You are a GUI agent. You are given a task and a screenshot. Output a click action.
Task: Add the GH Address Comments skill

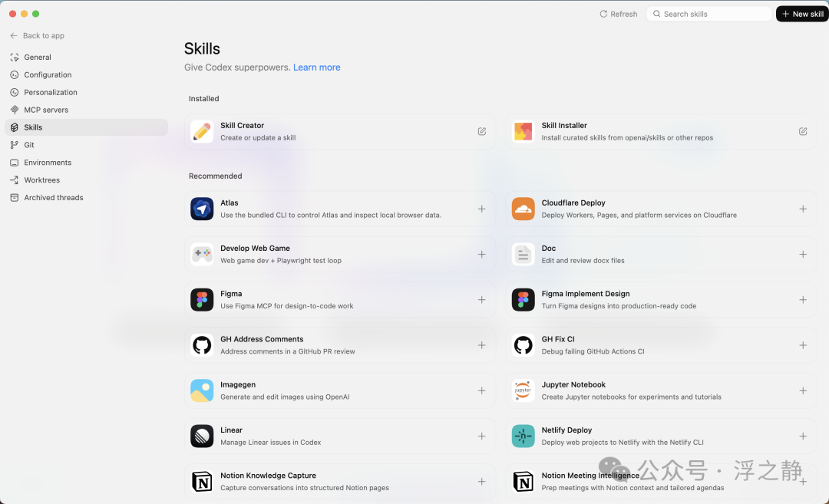[x=481, y=345]
